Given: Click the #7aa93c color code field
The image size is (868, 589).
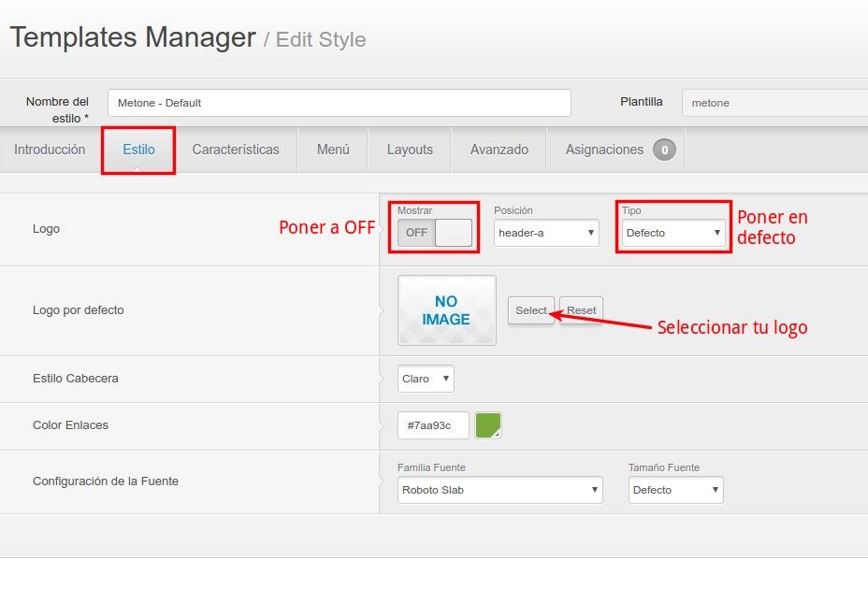Looking at the screenshot, I should click(x=433, y=425).
